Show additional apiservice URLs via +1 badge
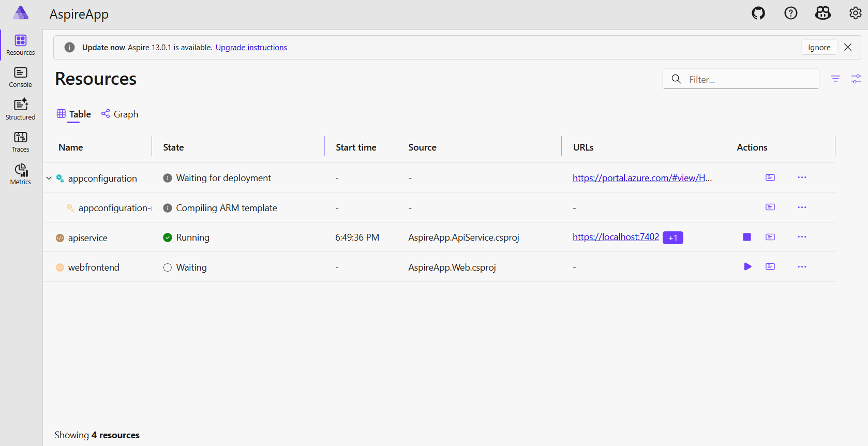The width and height of the screenshot is (868, 446). 672,237
